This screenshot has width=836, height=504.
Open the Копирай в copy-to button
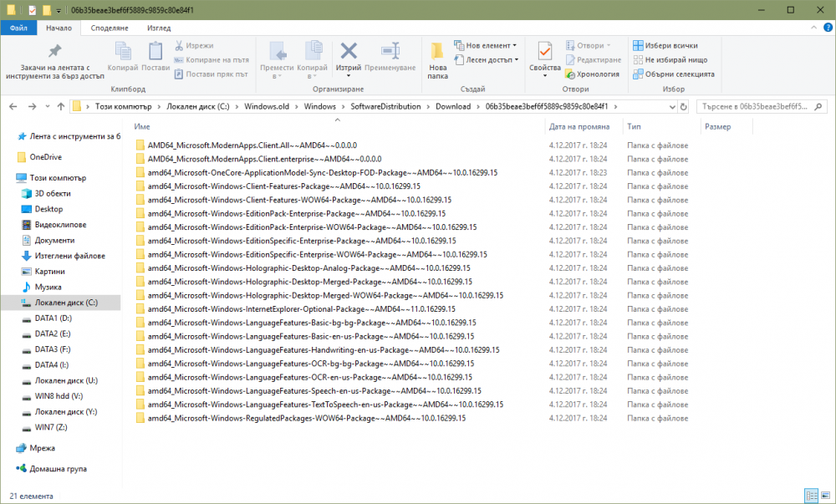click(312, 60)
